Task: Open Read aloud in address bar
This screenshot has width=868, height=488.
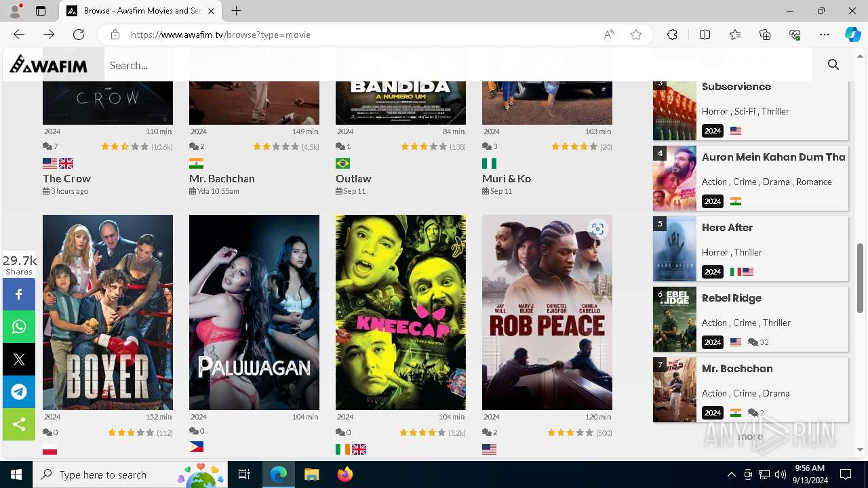Action: point(609,35)
